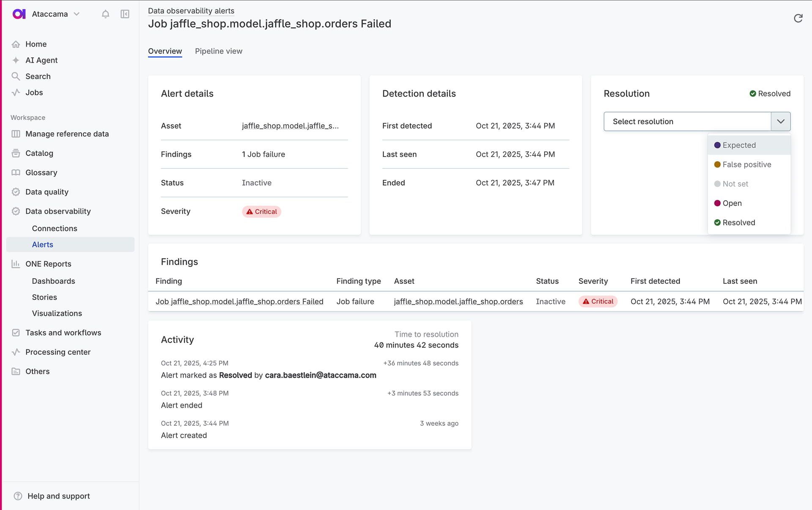Image resolution: width=812 pixels, height=510 pixels.
Task: Collapse the sidebar panel icon
Action: [125, 14]
